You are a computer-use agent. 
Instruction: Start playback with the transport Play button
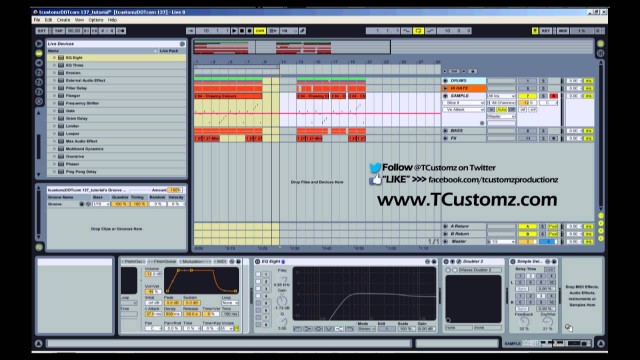click(234, 31)
